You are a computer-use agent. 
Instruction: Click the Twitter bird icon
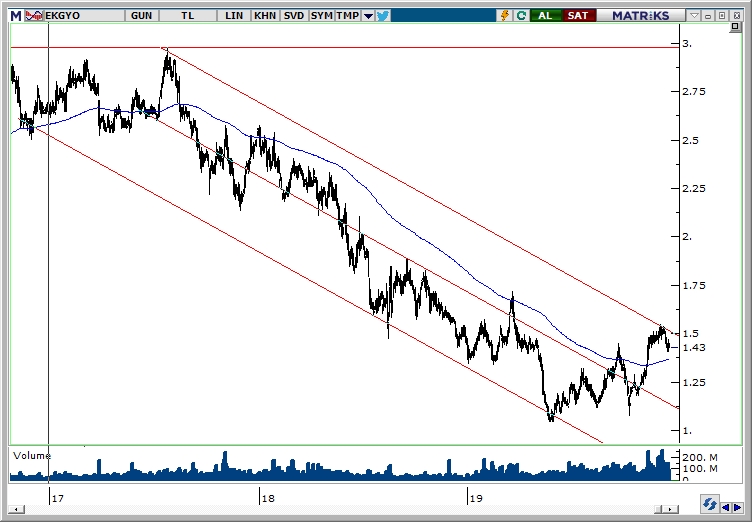[x=383, y=16]
